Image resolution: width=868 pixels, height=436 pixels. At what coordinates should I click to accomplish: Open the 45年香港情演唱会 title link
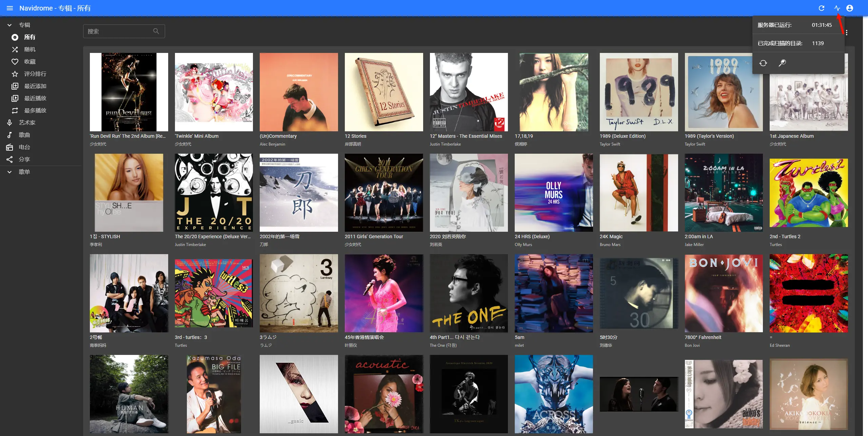pyautogui.click(x=364, y=337)
